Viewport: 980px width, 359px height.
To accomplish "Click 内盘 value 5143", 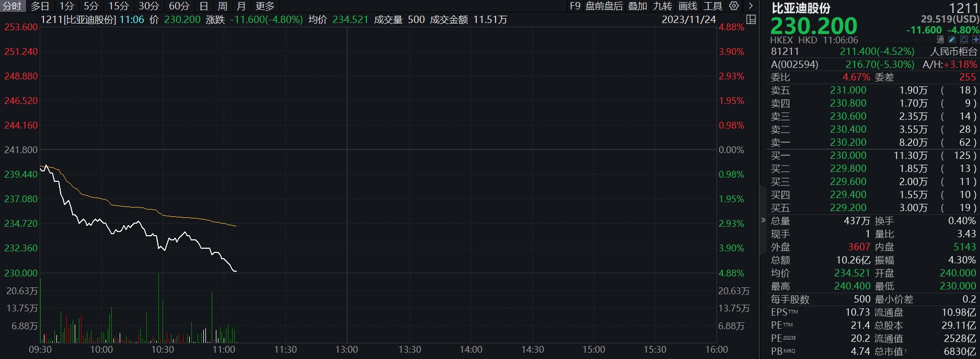I will (x=965, y=247).
